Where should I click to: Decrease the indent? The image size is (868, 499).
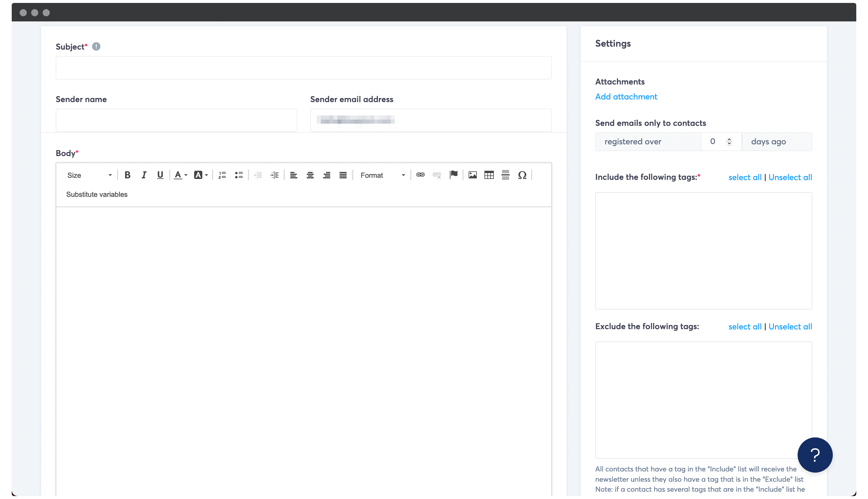[x=258, y=175]
